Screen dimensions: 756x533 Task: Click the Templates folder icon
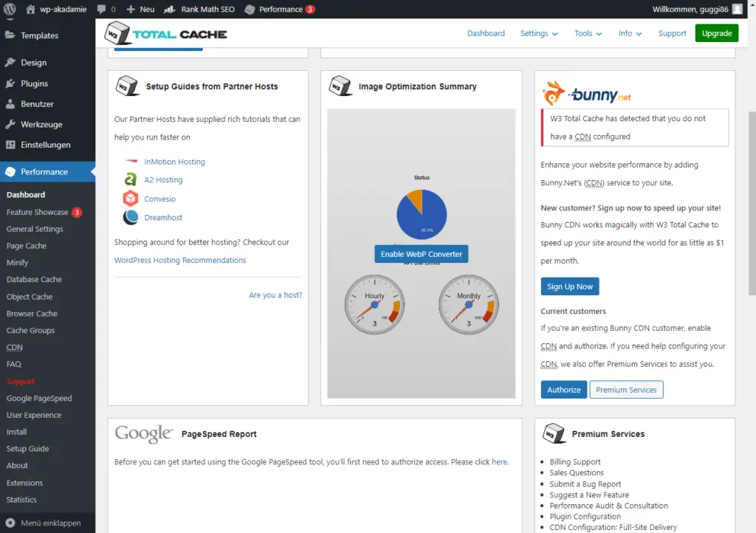(10, 35)
